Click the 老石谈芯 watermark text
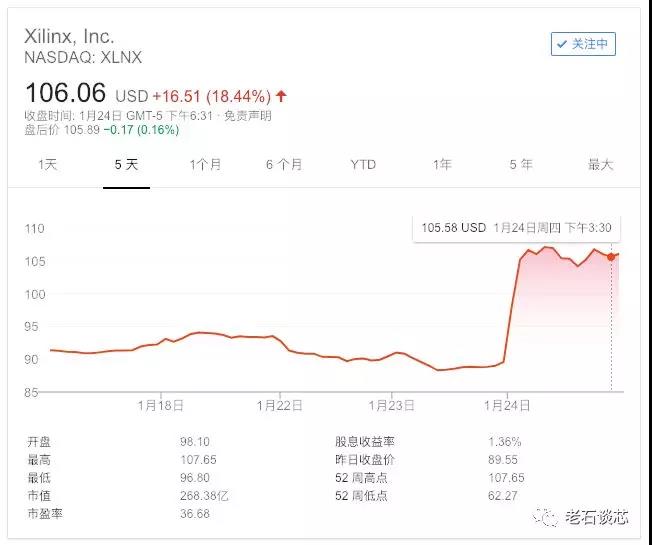Screen dimensions: 652x545 pyautogui.click(x=597, y=516)
